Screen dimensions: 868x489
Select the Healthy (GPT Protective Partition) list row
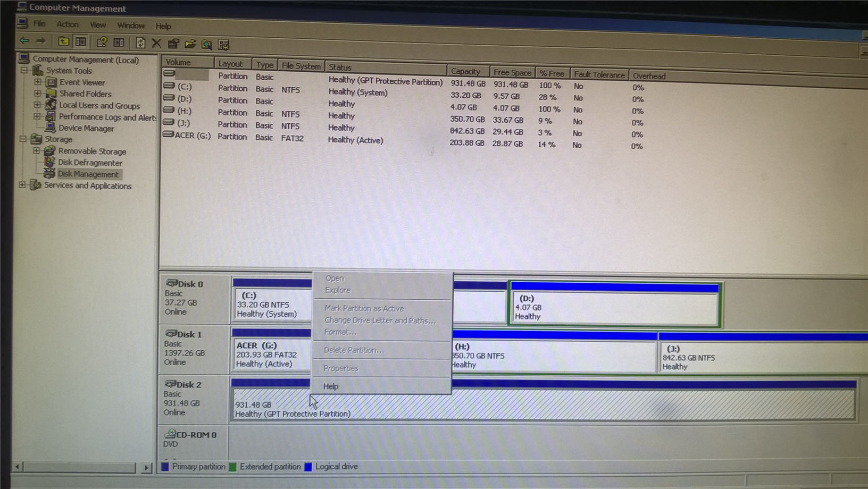coord(404,79)
